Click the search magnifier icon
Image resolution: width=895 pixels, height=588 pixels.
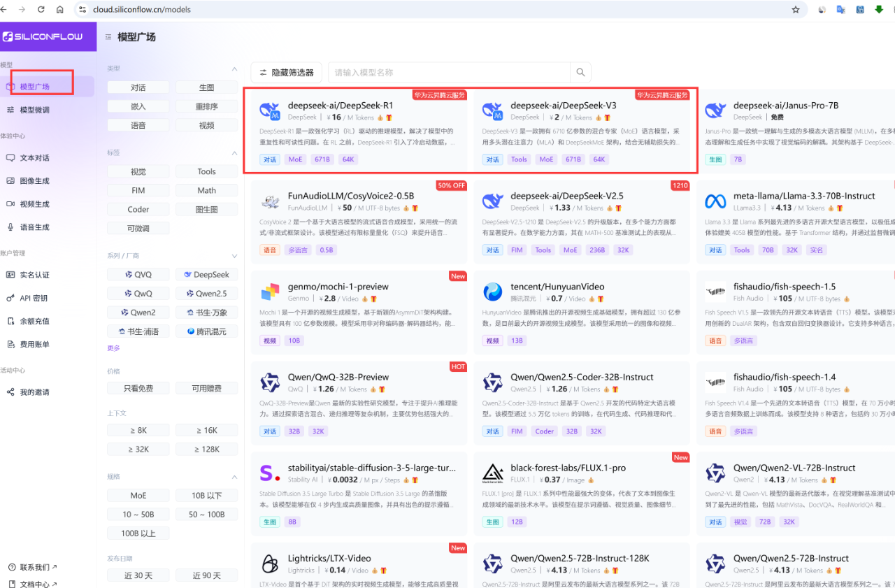click(580, 72)
